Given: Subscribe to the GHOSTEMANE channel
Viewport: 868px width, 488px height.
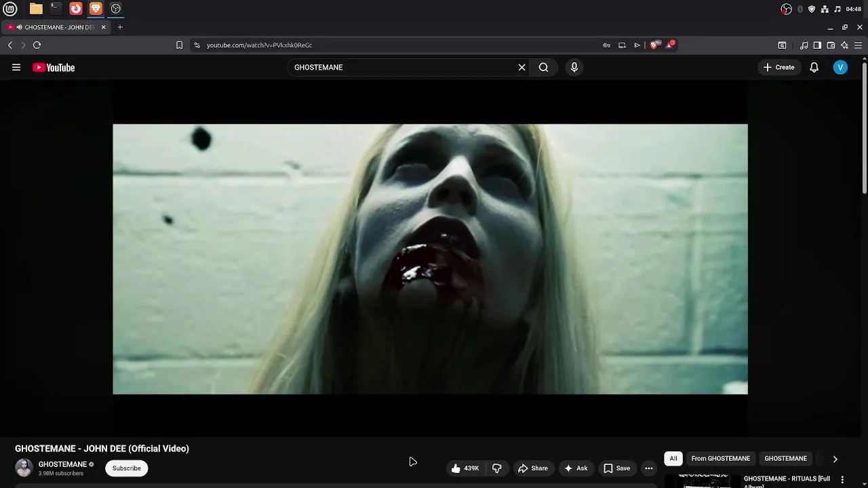Looking at the screenshot, I should click(127, 468).
